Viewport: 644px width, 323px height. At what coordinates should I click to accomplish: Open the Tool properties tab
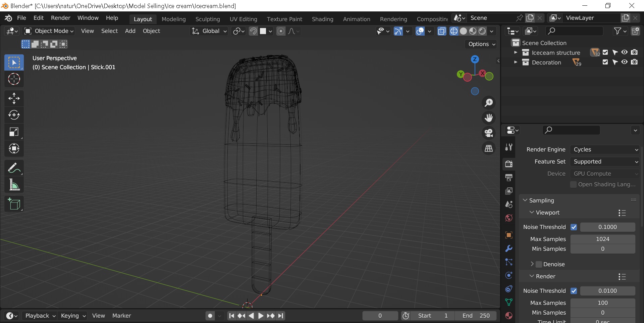click(509, 147)
